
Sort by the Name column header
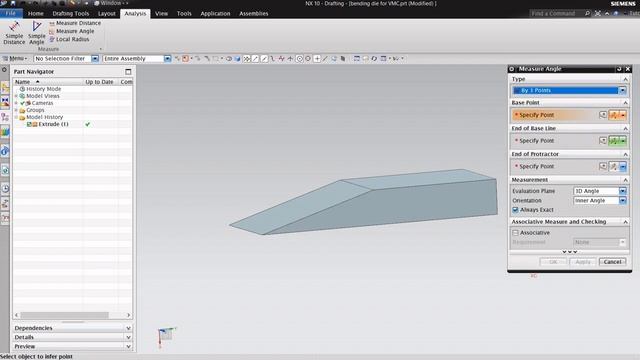pyautogui.click(x=48, y=82)
